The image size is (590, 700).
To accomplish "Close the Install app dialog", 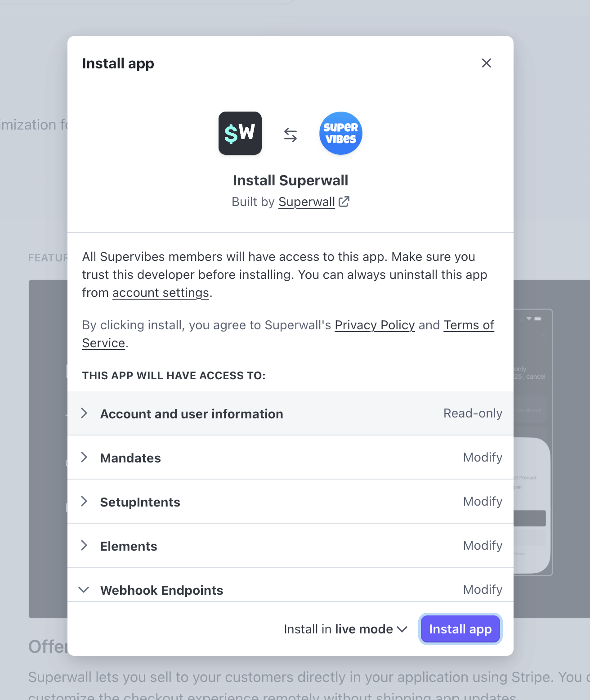I will (487, 63).
